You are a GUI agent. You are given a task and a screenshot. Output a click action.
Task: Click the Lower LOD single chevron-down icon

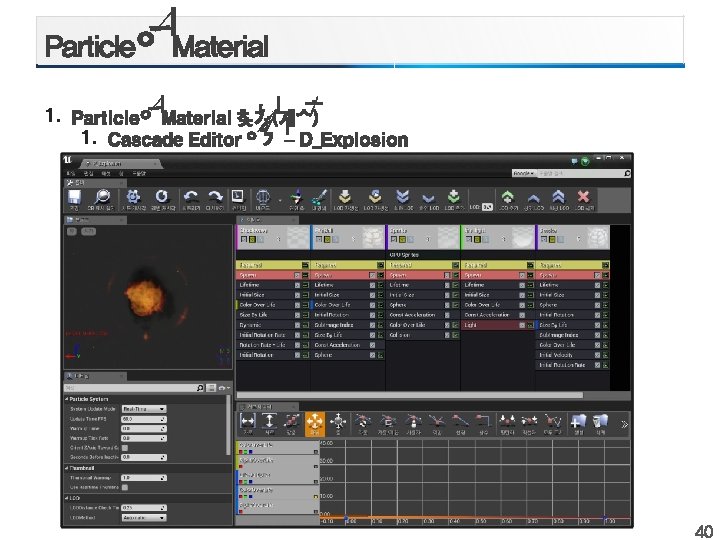pyautogui.click(x=428, y=198)
